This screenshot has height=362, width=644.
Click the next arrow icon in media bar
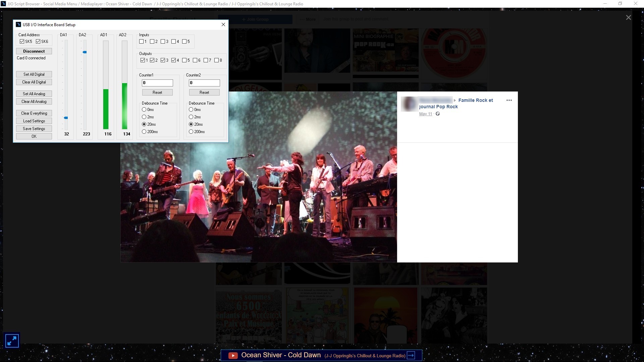[411, 356]
